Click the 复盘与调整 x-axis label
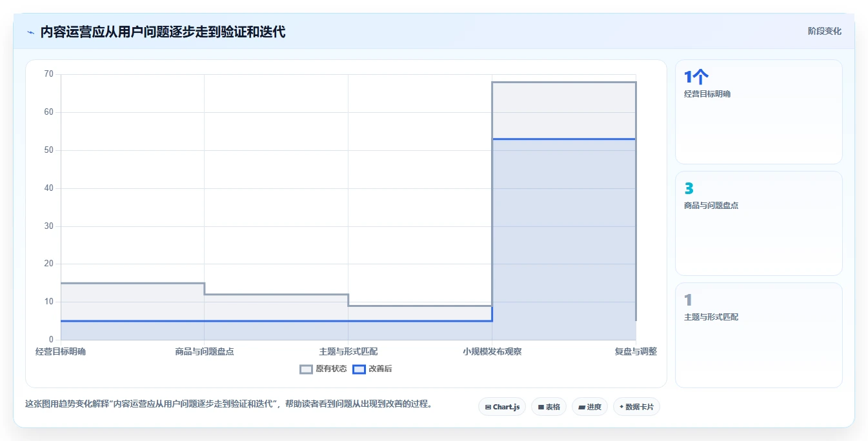This screenshot has height=441, width=868. [x=636, y=351]
